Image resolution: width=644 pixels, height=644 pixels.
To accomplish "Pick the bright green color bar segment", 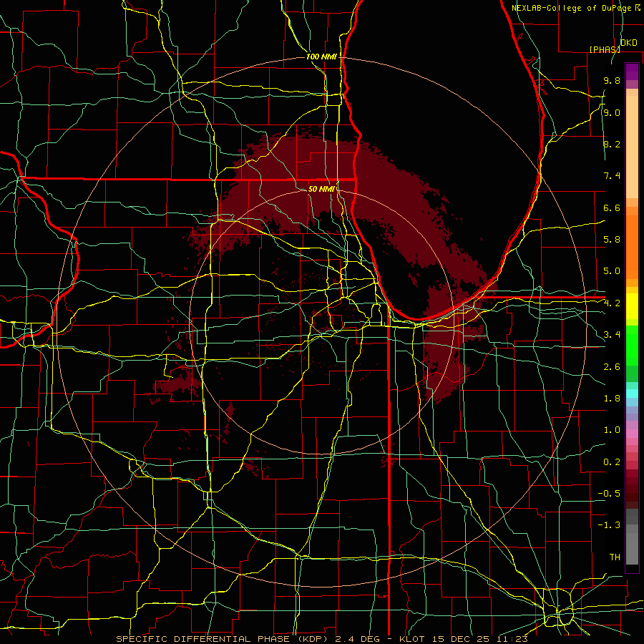I will (632, 345).
